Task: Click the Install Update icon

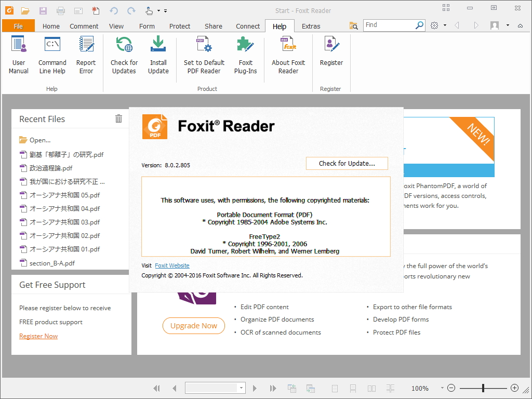Action: (158, 56)
